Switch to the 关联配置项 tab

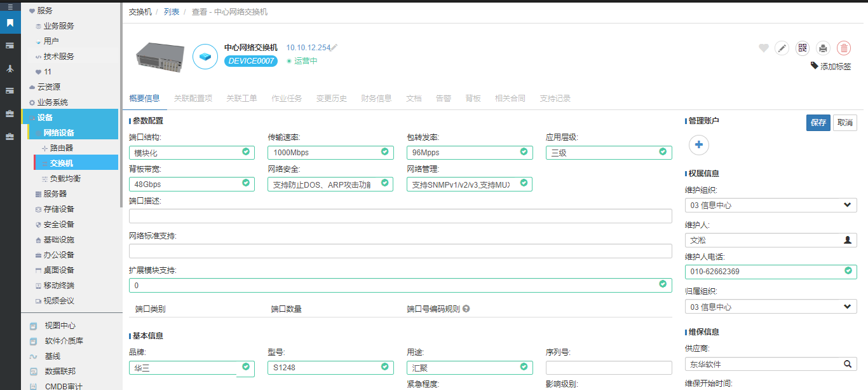pos(193,99)
